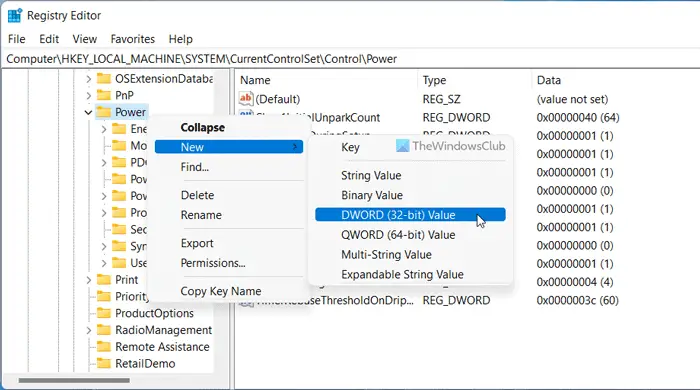Click the Remote Assistance folder icon
The image size is (700, 390).
click(104, 347)
